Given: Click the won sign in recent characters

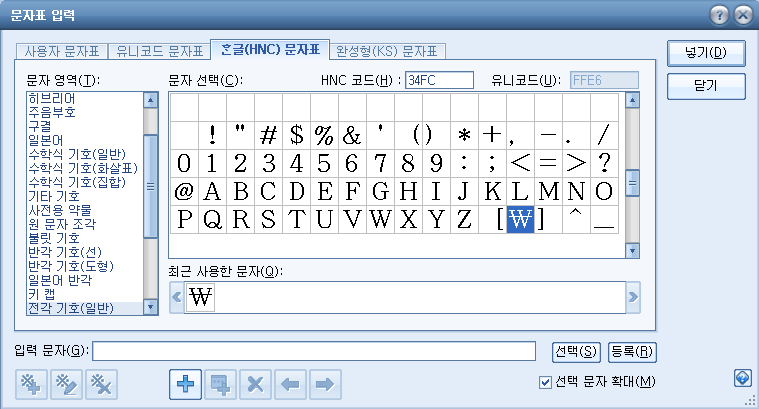Looking at the screenshot, I should click(200, 297).
